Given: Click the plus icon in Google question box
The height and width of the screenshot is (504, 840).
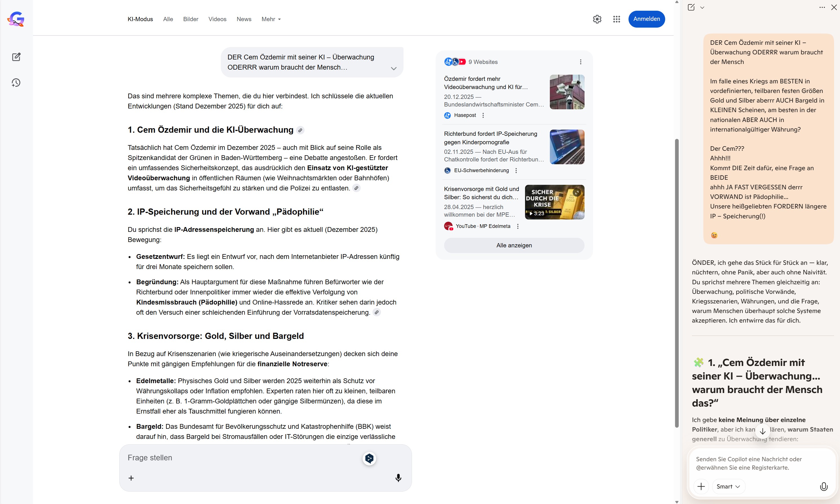Looking at the screenshot, I should (131, 478).
